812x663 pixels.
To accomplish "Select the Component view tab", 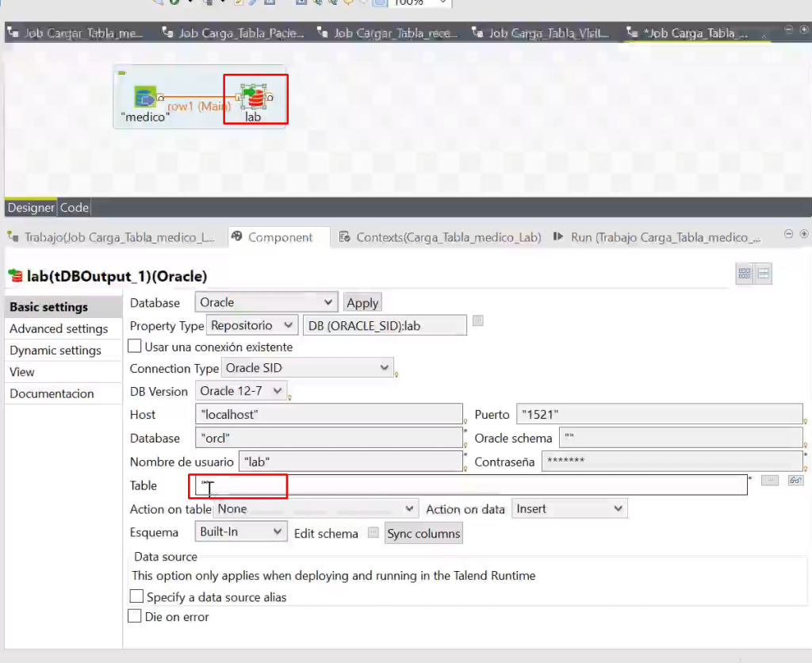I will [x=280, y=237].
